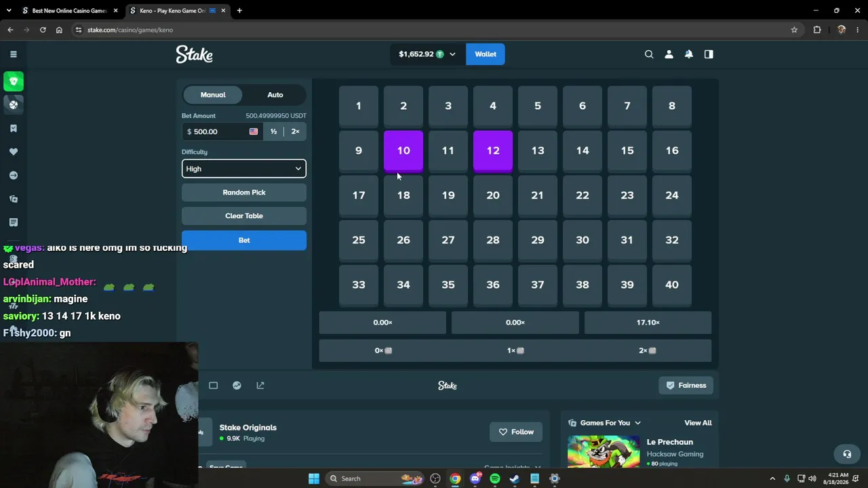
Task: Select Keno number 28
Action: pyautogui.click(x=493, y=241)
